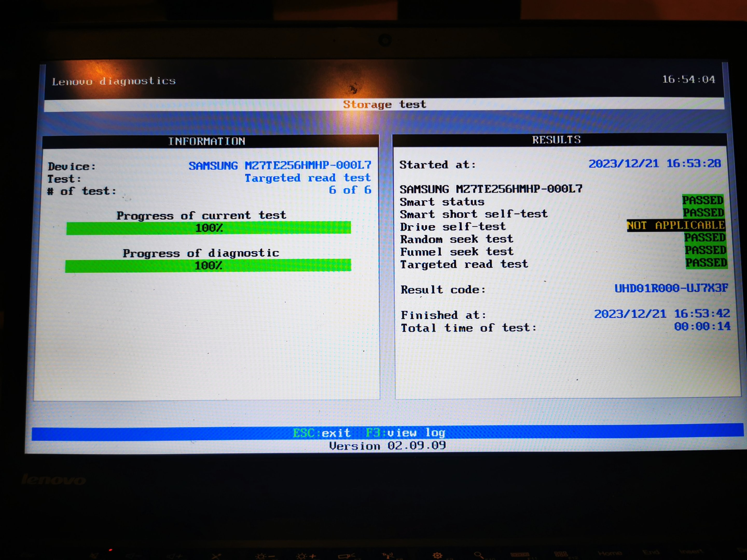Click the Lenovo diagnostics header text

point(114,81)
